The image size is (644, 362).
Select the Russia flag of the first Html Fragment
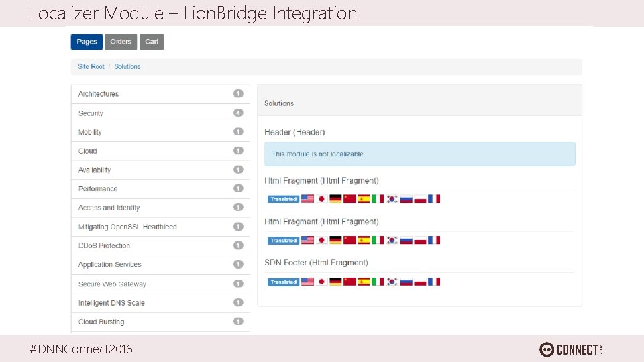[407, 199]
